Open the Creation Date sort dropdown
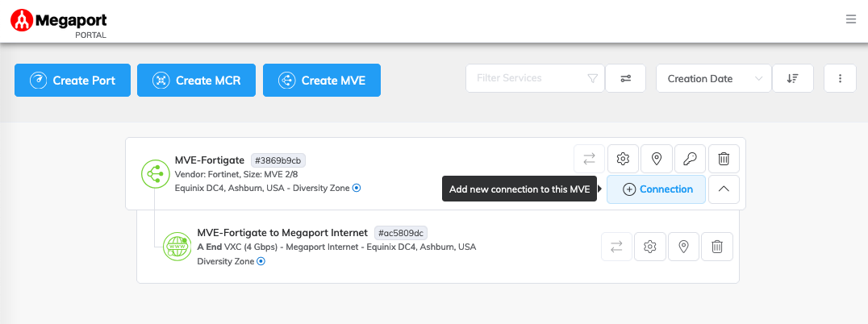The width and height of the screenshot is (868, 324). (714, 78)
